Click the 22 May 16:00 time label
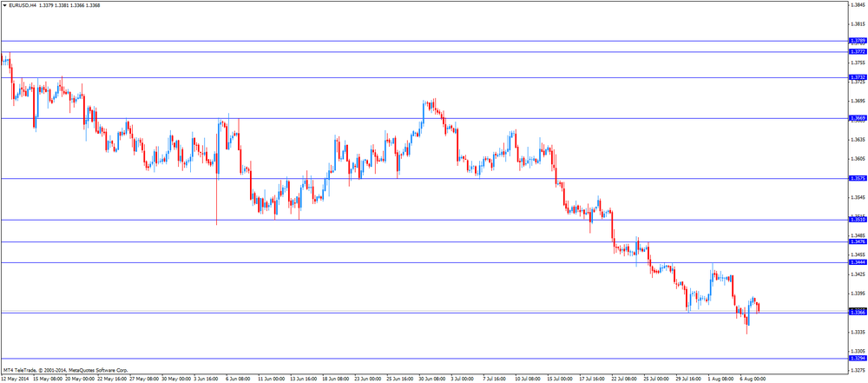The width and height of the screenshot is (868, 383). tap(112, 379)
